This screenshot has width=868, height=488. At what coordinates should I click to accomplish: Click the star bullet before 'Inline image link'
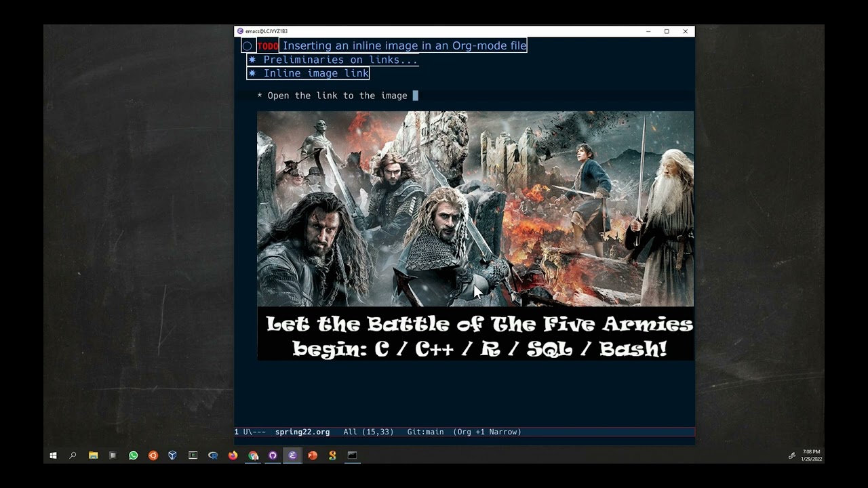pos(252,73)
